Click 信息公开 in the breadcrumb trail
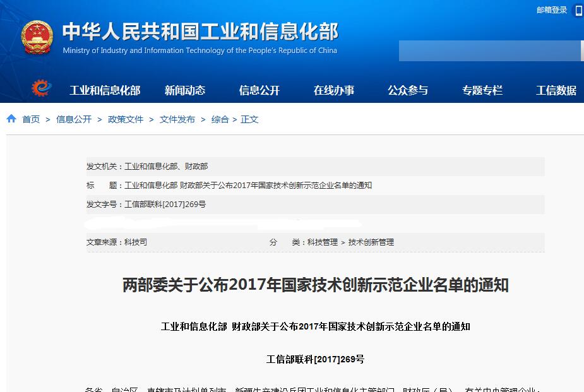Screen dimensions: 584x392 point(74,119)
